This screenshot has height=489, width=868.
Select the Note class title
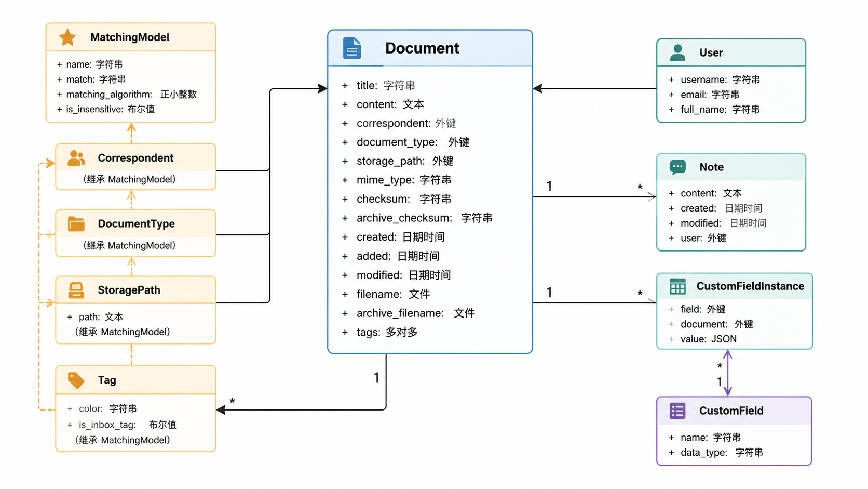(x=711, y=167)
